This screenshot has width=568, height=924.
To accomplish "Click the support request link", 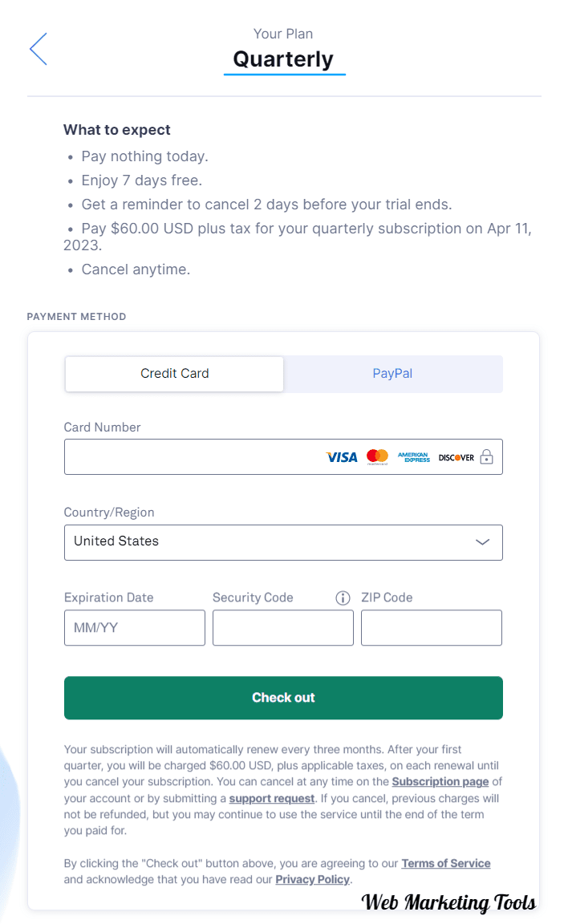I will 271,798.
